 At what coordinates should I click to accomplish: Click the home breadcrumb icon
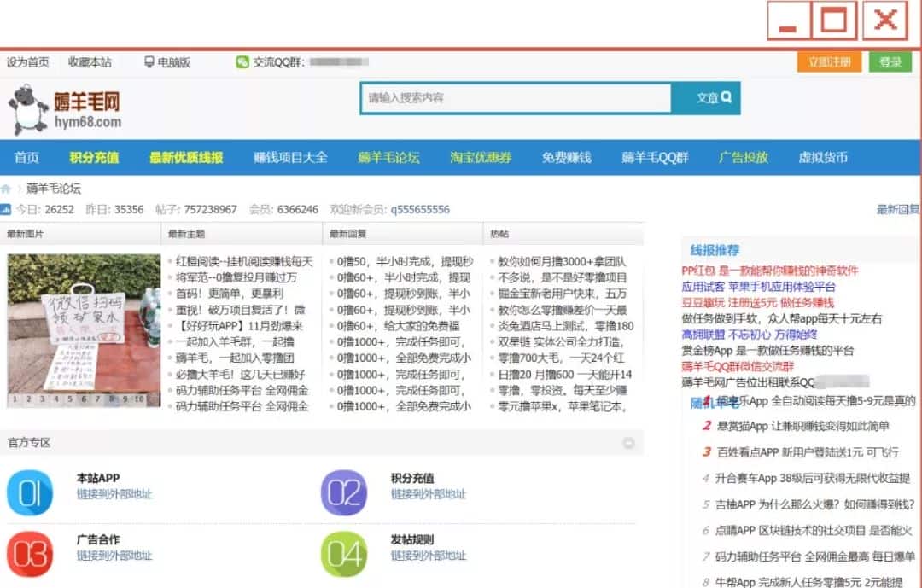click(x=7, y=189)
